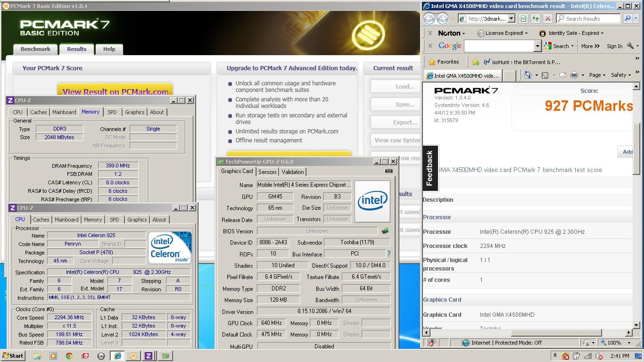Screen dimensions: 644x362
Task: Refresh the page in Internet Explorer
Action: (x=535, y=18)
